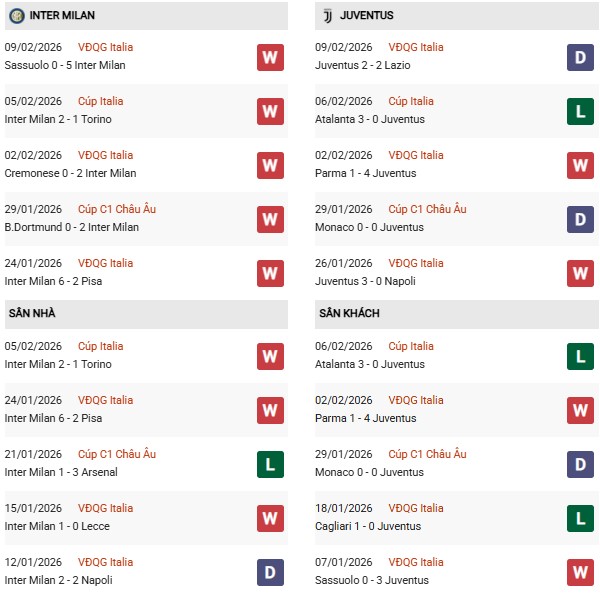
Task: Select the SÂN KHÁCH section header
Action: click(x=351, y=314)
